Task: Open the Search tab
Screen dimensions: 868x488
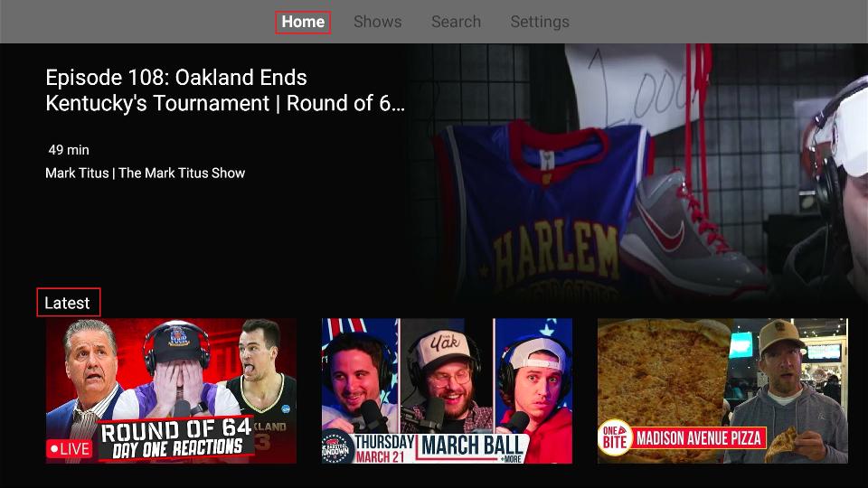Action: tap(456, 22)
